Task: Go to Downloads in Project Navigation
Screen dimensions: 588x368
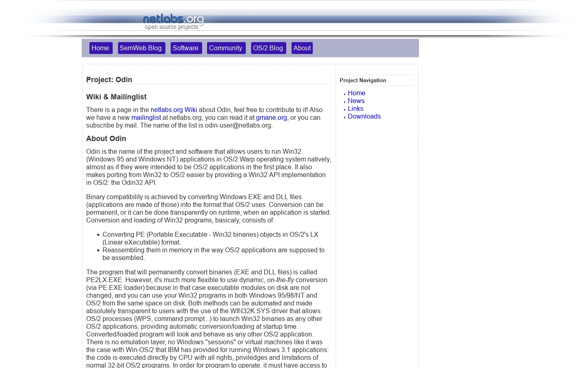Action: tap(364, 116)
